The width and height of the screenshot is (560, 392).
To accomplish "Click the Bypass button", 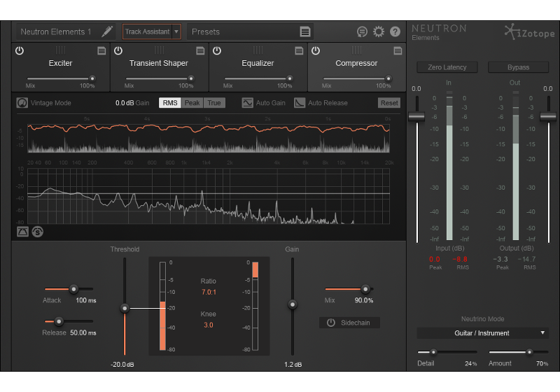I will (518, 67).
